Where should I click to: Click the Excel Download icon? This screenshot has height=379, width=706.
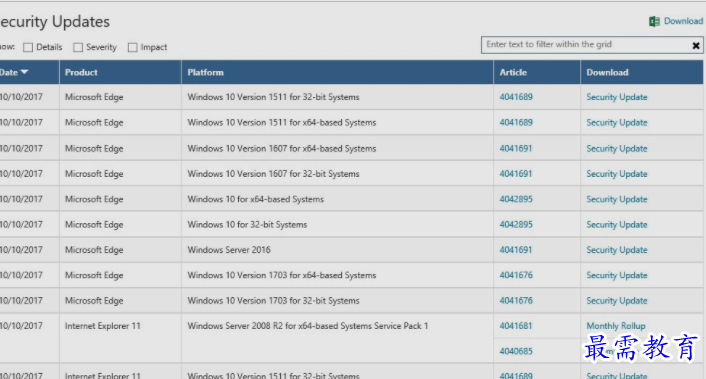[654, 21]
